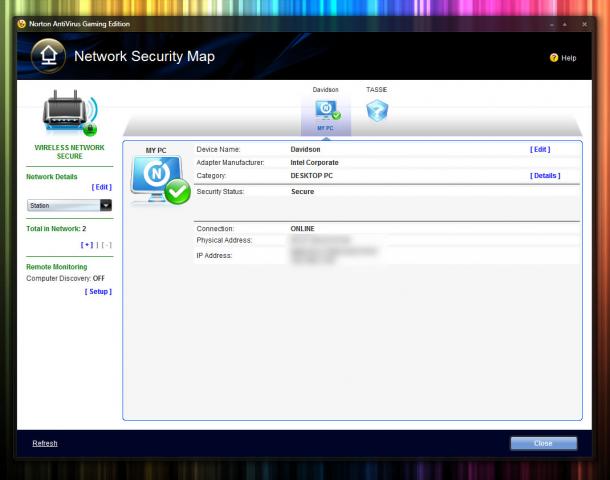Click the Connection ONLINE value
This screenshot has width=610, height=480.
[302, 229]
